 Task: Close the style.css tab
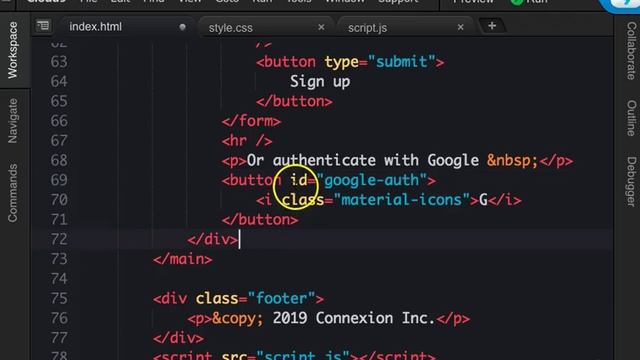321,27
